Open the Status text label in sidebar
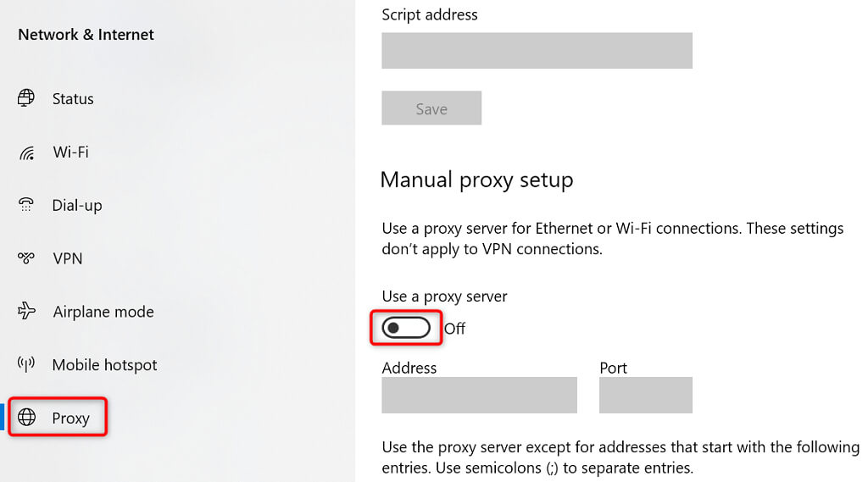868x482 pixels. (x=73, y=99)
